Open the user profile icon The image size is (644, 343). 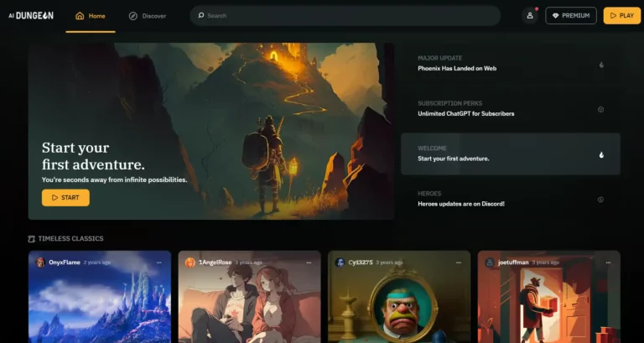[530, 16]
